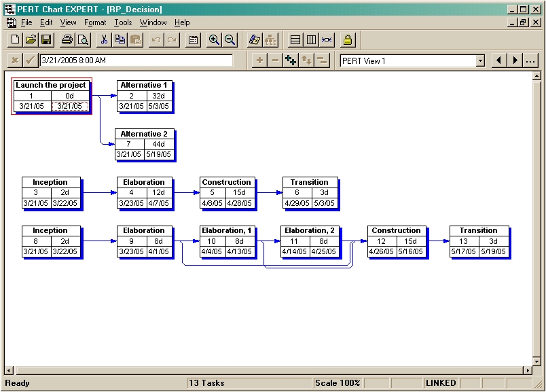Screen dimensions: 546x392
Task: Click the padlock layout lock icon
Action: tap(347, 39)
